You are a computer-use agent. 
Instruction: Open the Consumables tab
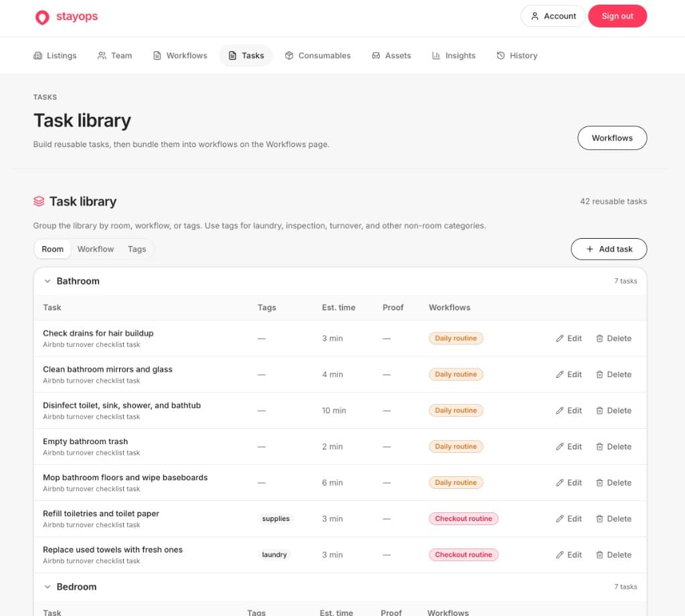point(318,56)
